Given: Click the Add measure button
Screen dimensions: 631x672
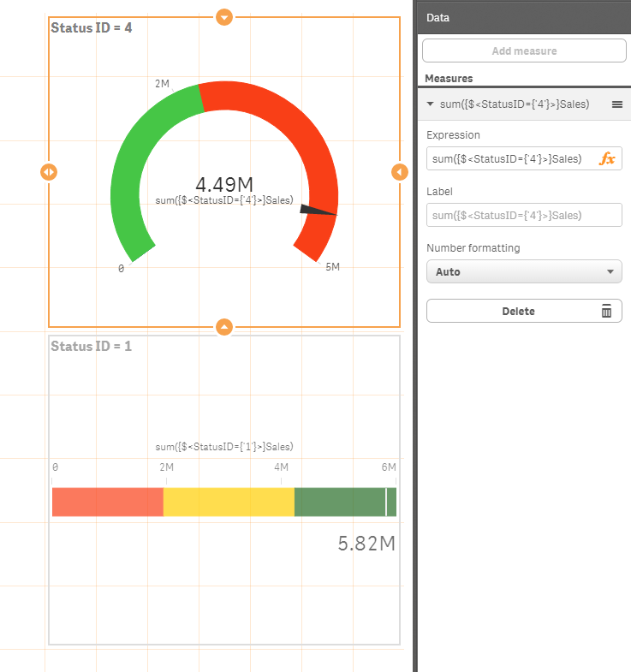Looking at the screenshot, I should pyautogui.click(x=524, y=51).
